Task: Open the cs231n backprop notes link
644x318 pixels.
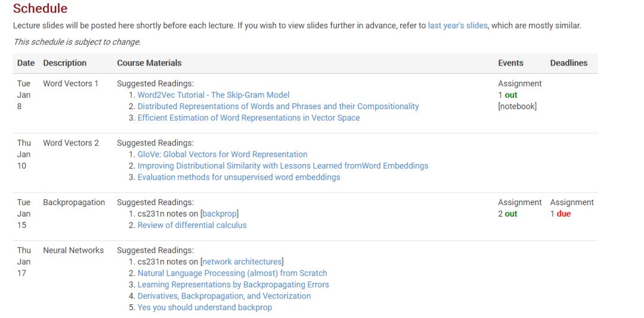Action: [221, 214]
